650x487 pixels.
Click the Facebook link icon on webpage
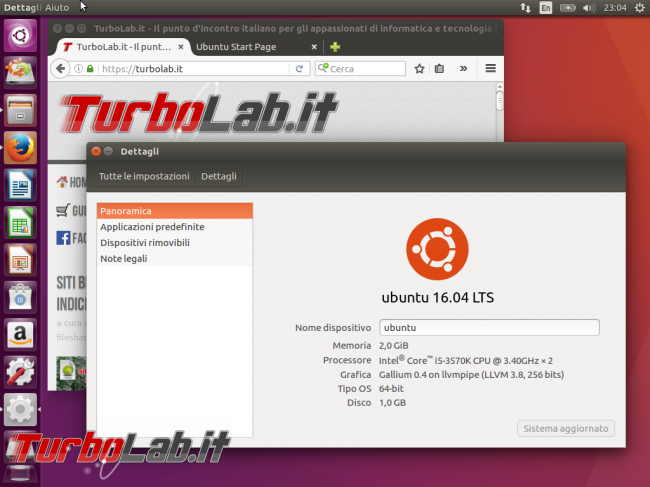point(63,238)
